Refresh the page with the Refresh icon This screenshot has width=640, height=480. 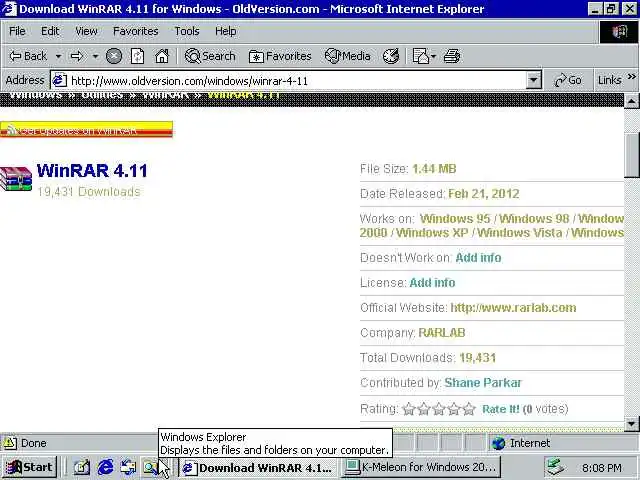[137, 56]
